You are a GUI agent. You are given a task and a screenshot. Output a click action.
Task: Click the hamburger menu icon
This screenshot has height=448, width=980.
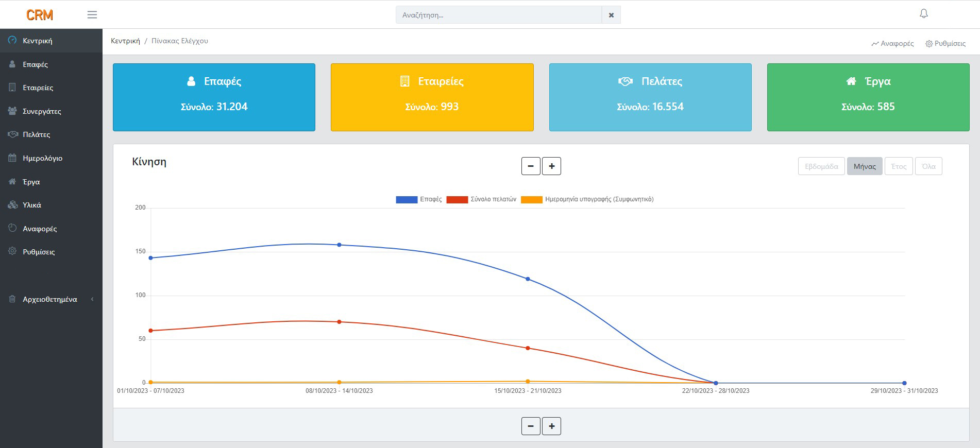pos(92,15)
